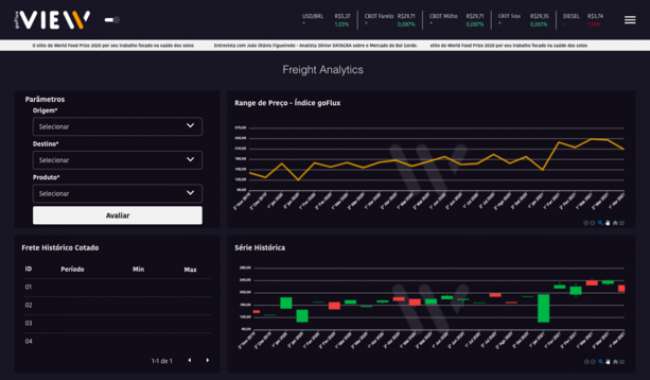Select row 02 in Frete Histórico Cotado

117,305
